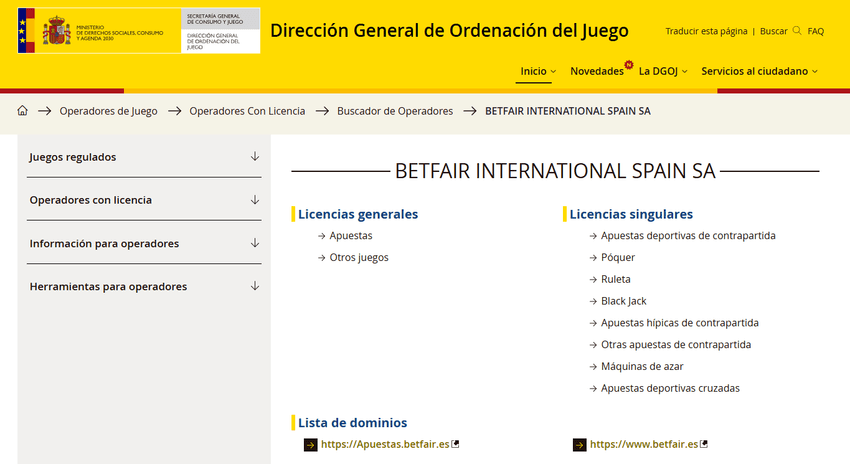This screenshot has height=464, width=850.
Task: Click the search magnifier icon
Action: click(797, 31)
